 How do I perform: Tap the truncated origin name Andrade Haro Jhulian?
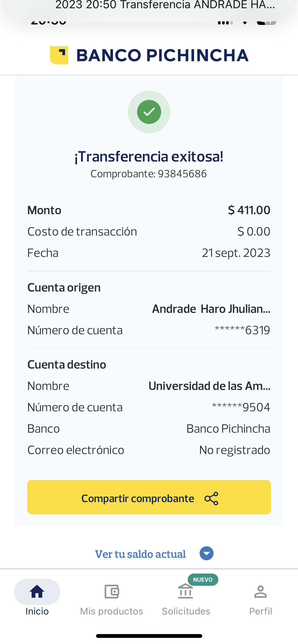click(211, 309)
